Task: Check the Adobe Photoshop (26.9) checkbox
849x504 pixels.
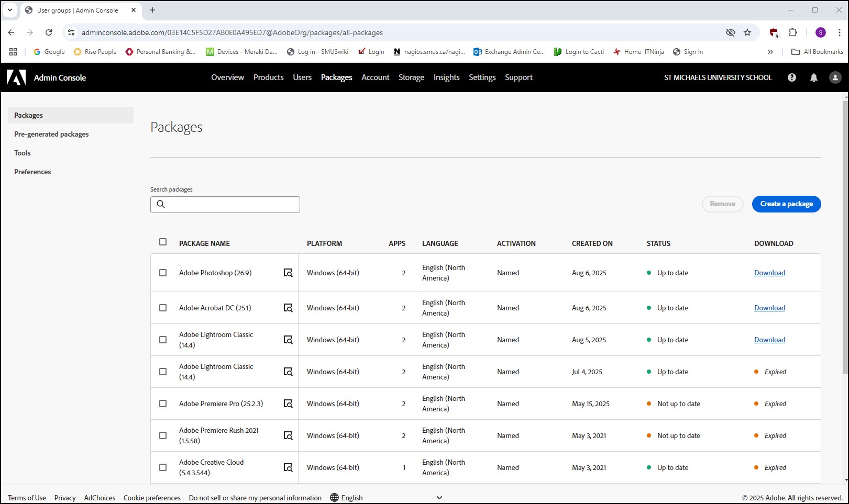Action: (x=163, y=273)
